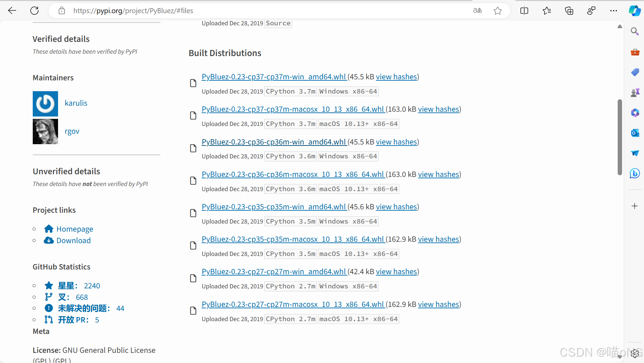Open the browser profile icon
Image resolution: width=644 pixels, height=363 pixels.
(x=591, y=10)
